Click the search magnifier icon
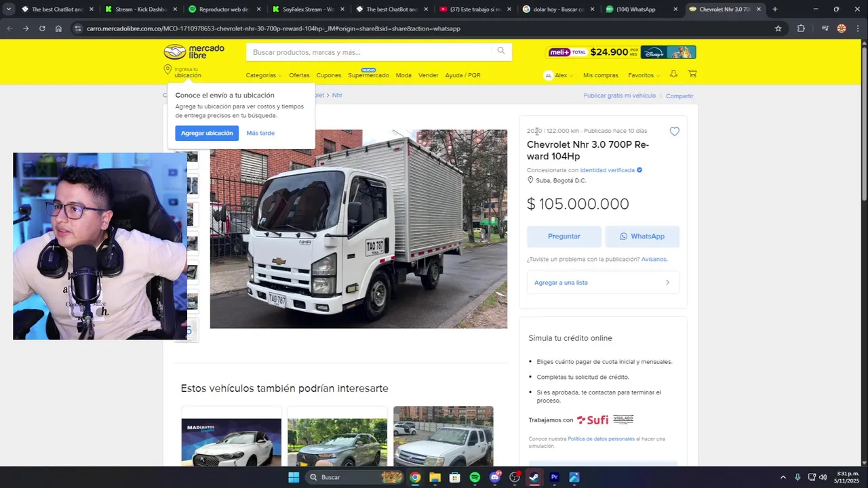This screenshot has height=488, width=868. [501, 51]
